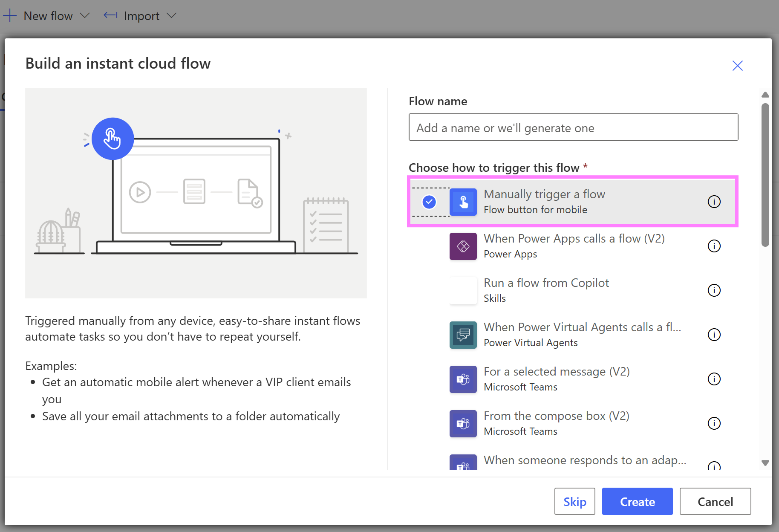This screenshot has width=779, height=532.
Task: Click the trigger list scrollbar down arrow
Action: click(x=765, y=463)
